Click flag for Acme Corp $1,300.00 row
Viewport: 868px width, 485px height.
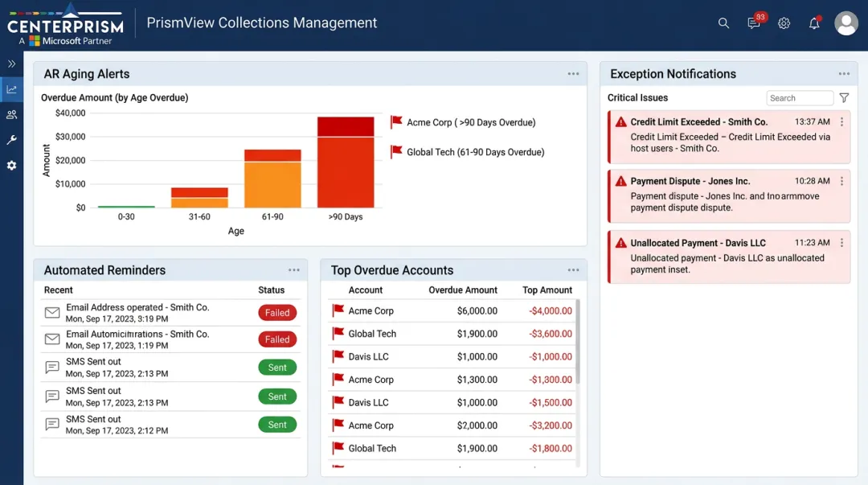click(338, 379)
